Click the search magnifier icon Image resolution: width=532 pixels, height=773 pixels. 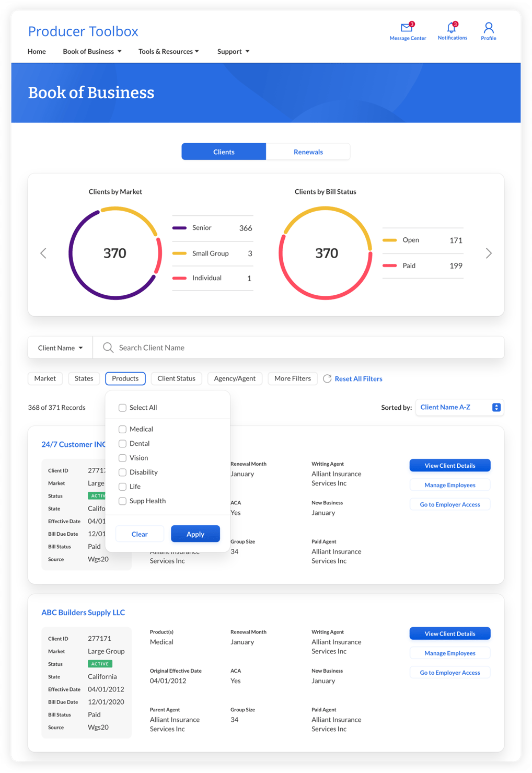pyautogui.click(x=108, y=348)
